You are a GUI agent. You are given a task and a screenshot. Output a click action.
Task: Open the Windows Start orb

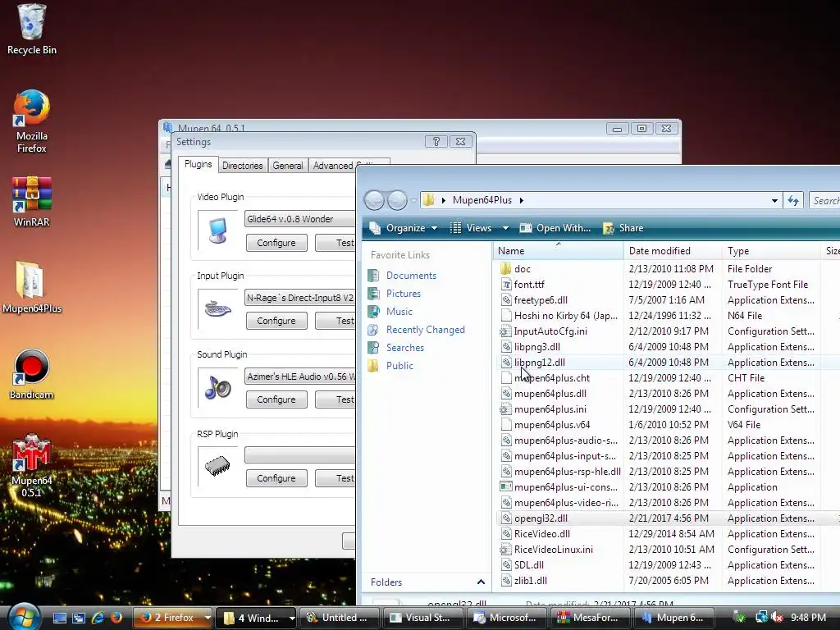coord(25,617)
